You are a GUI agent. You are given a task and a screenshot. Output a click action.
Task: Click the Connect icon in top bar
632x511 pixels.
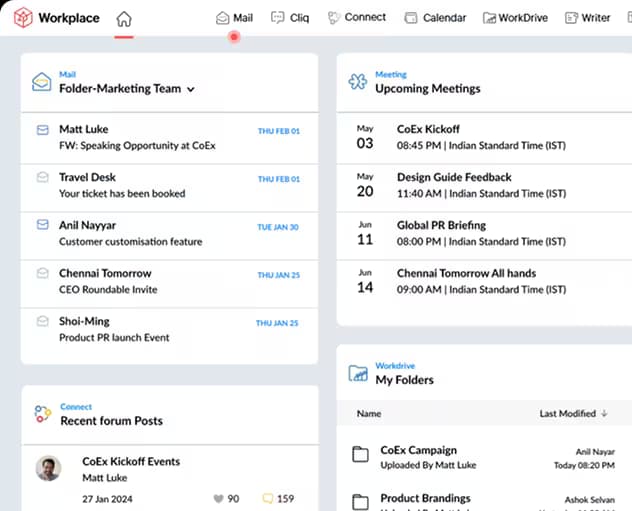(x=334, y=18)
